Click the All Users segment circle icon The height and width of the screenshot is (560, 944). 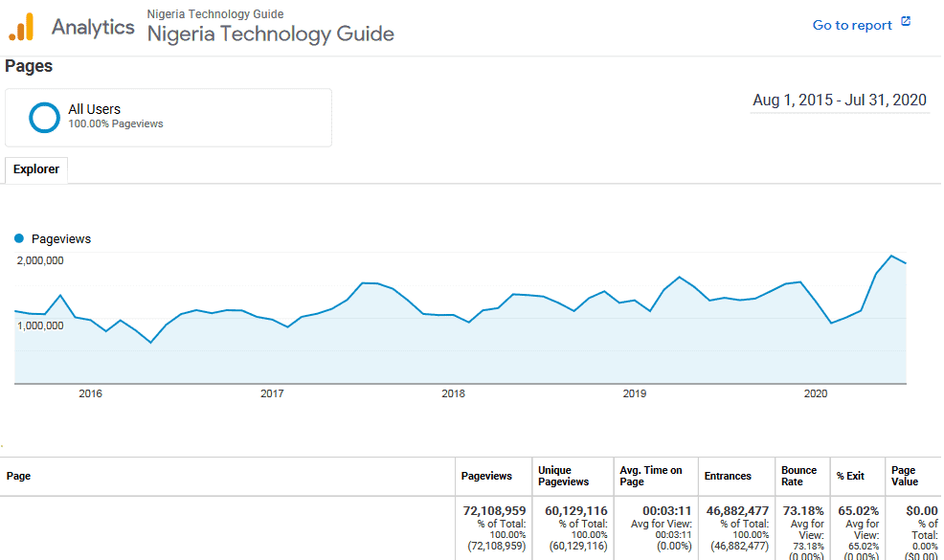tap(45, 117)
